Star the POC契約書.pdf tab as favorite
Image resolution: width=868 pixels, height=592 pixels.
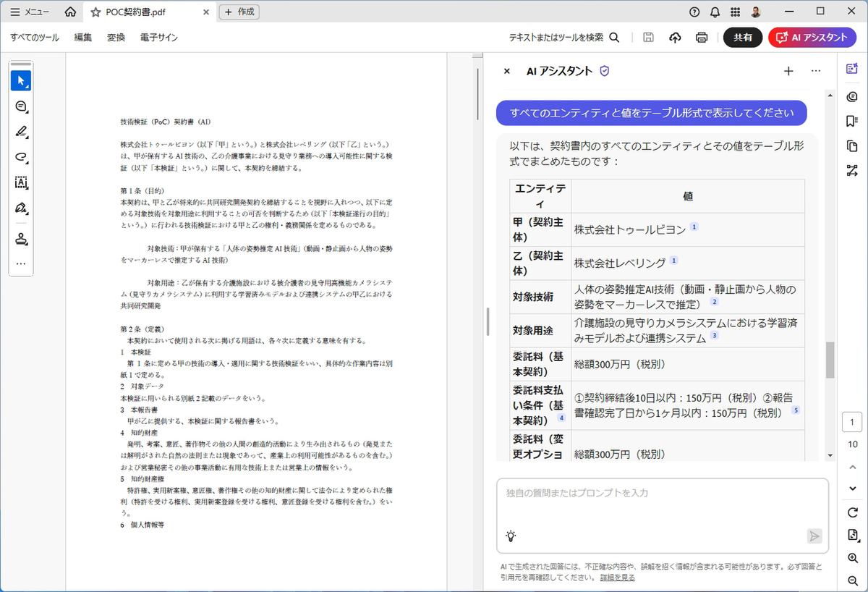coord(95,12)
